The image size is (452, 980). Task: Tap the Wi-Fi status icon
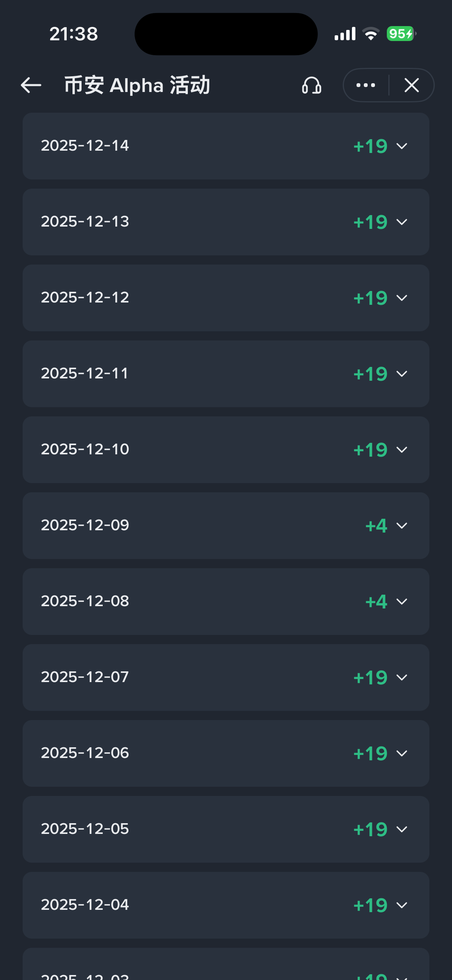(x=371, y=34)
